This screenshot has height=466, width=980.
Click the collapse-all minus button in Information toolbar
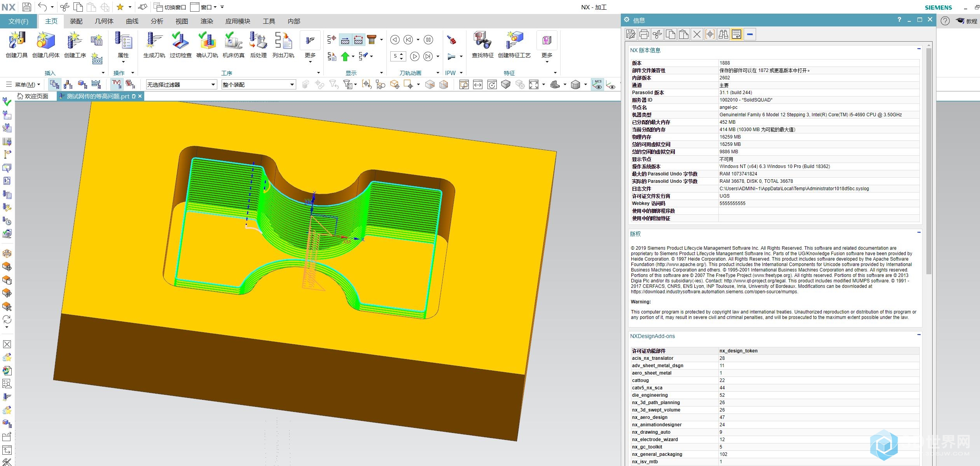coord(750,34)
